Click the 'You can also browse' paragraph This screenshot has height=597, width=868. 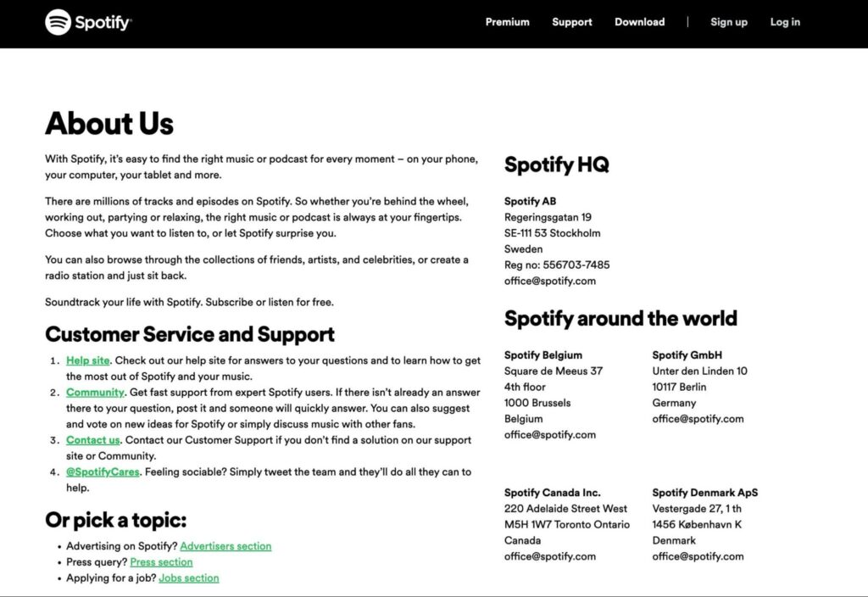pyautogui.click(x=257, y=268)
